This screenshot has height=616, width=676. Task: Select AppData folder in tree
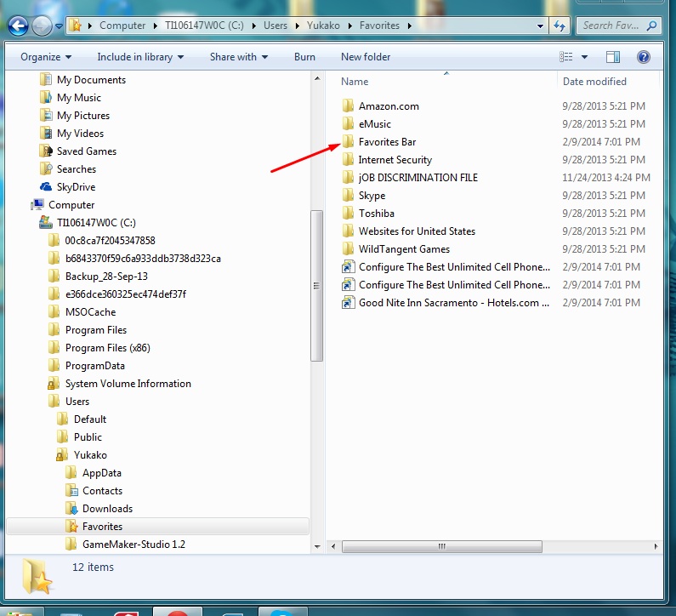[101, 473]
